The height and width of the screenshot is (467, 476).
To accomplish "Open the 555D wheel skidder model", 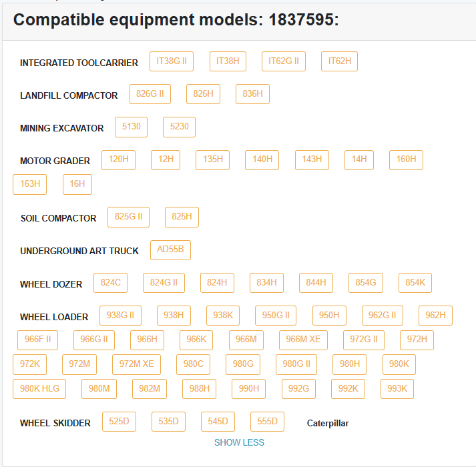I will point(268,422).
